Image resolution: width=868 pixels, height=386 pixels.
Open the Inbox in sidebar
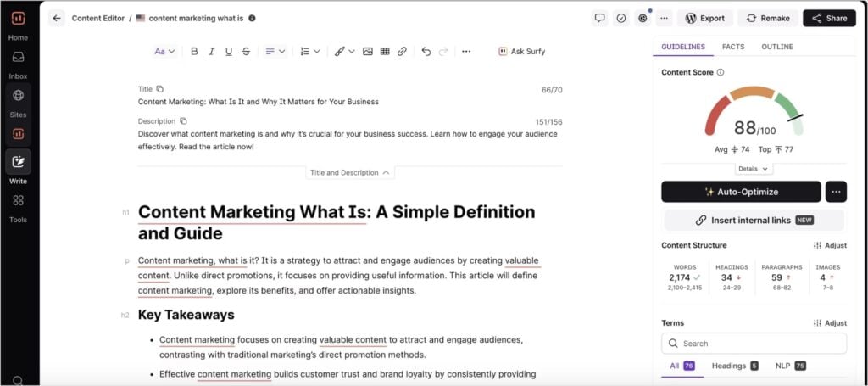tap(19, 57)
